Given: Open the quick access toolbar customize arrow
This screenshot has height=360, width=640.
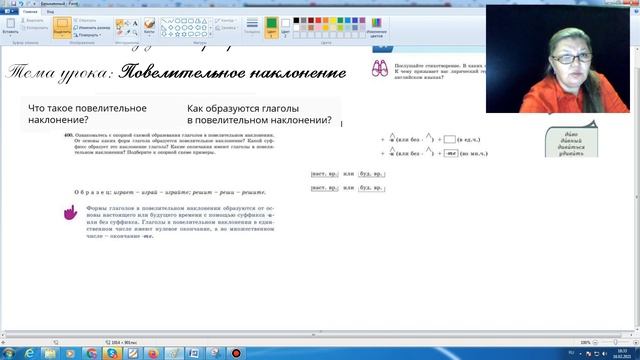Looking at the screenshot, I should coord(34,3).
